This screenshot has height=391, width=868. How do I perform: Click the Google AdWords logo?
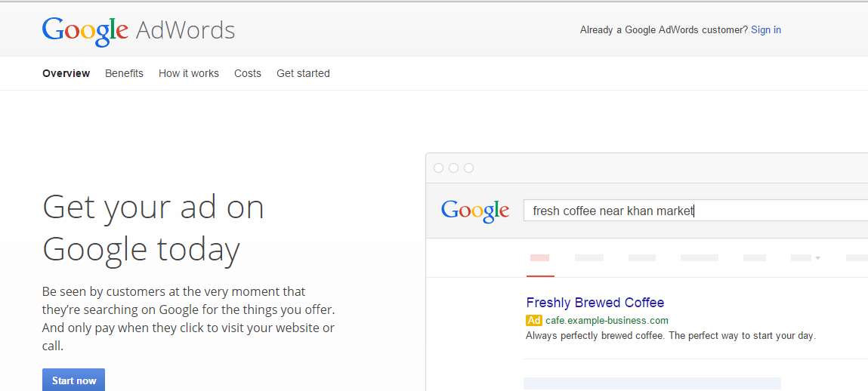[138, 30]
